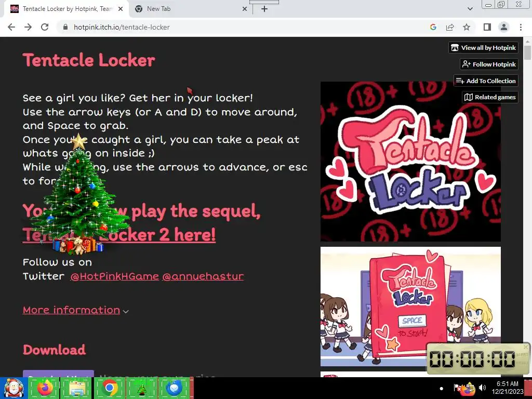Image resolution: width=532 pixels, height=399 pixels.
Task: Click the address bar URL
Action: tap(122, 27)
